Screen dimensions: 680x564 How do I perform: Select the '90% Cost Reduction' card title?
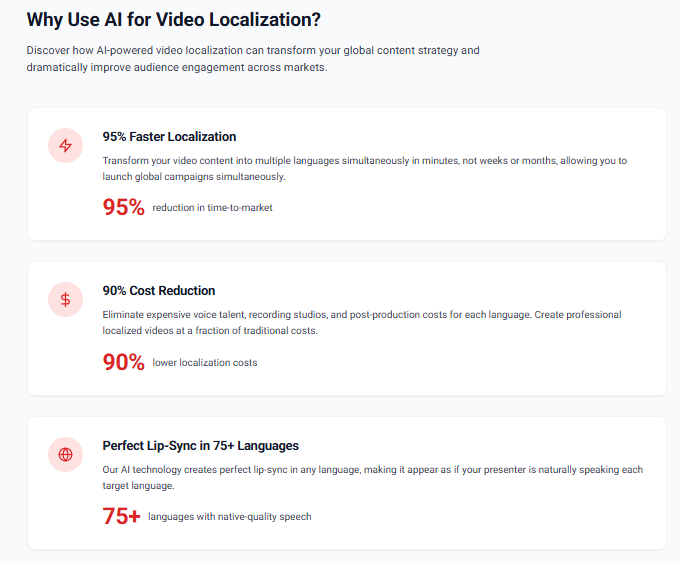[x=158, y=291]
